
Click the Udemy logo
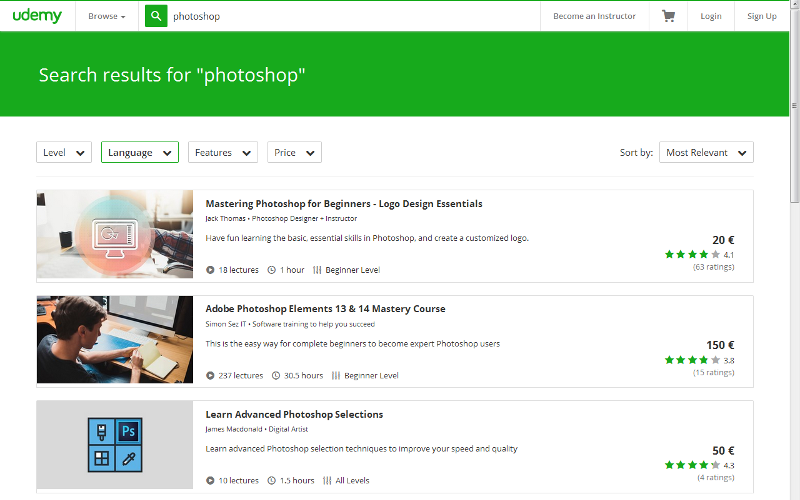pos(36,16)
